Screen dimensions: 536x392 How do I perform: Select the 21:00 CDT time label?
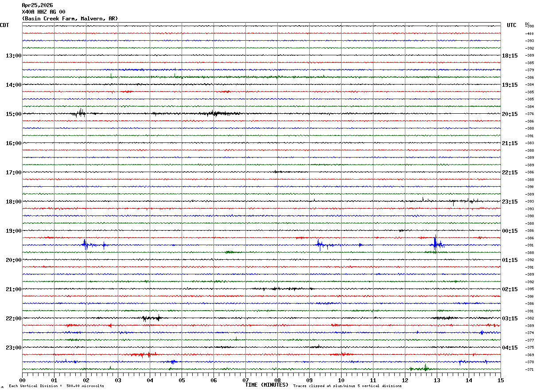click(x=13, y=289)
